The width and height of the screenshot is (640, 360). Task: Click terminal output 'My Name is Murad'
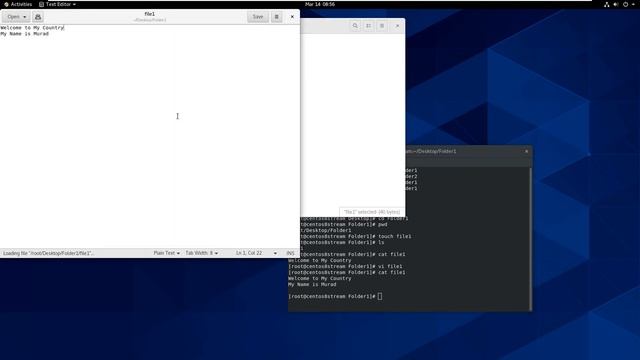point(312,284)
